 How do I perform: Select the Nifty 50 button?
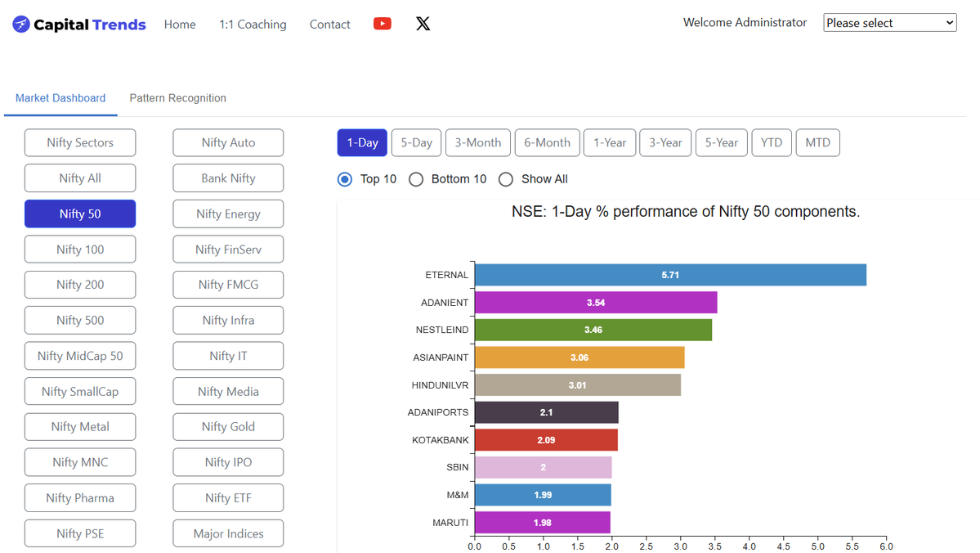(80, 214)
